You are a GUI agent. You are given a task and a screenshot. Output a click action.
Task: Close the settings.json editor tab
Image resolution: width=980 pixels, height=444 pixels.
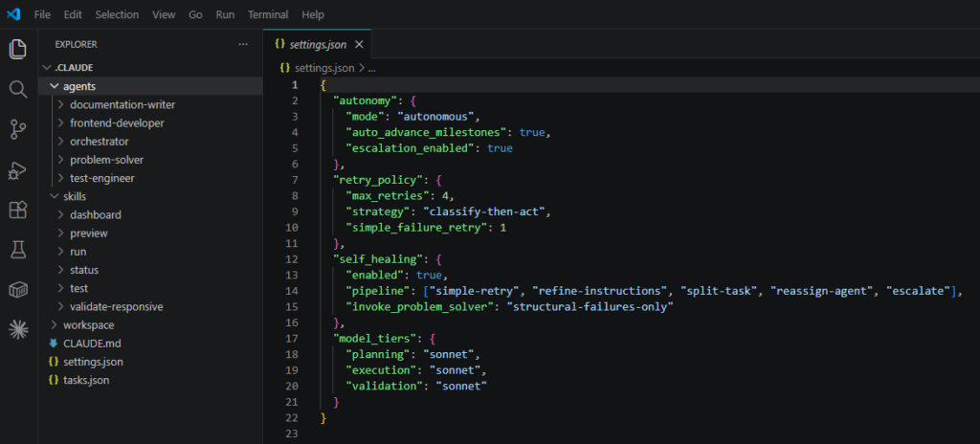coord(359,44)
